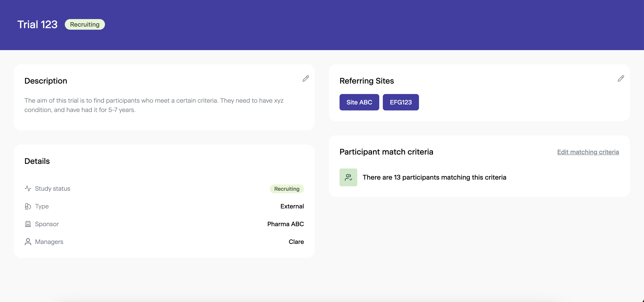
Task: Click the Details section heading
Action: click(x=37, y=161)
